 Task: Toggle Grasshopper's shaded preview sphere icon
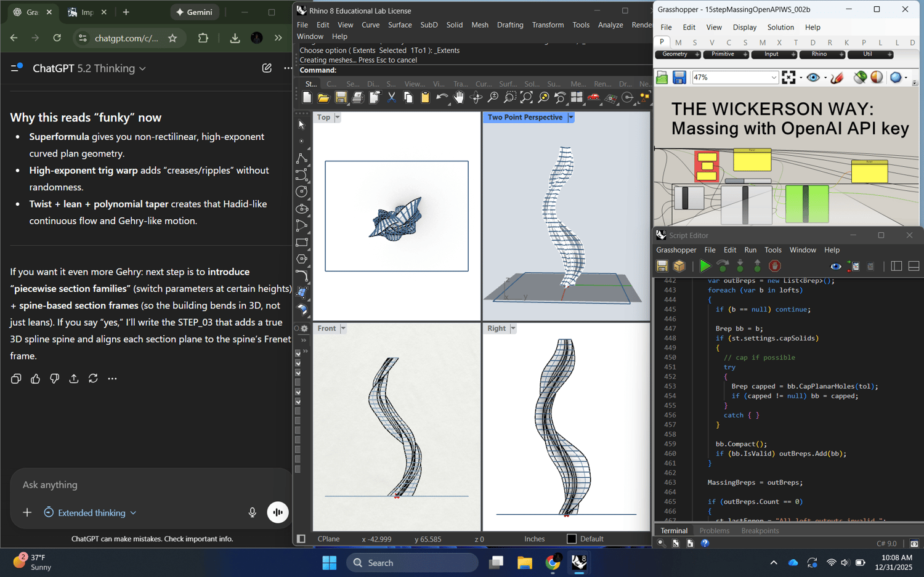click(x=877, y=78)
